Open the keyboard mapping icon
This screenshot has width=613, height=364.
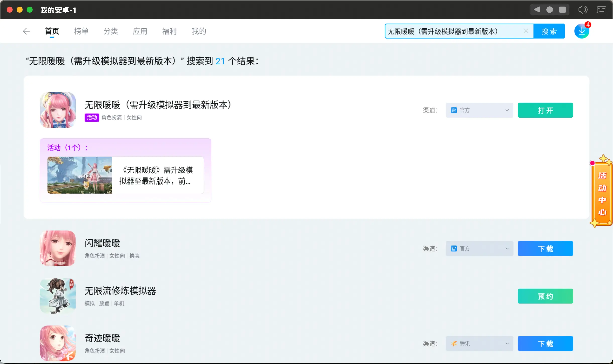click(601, 10)
